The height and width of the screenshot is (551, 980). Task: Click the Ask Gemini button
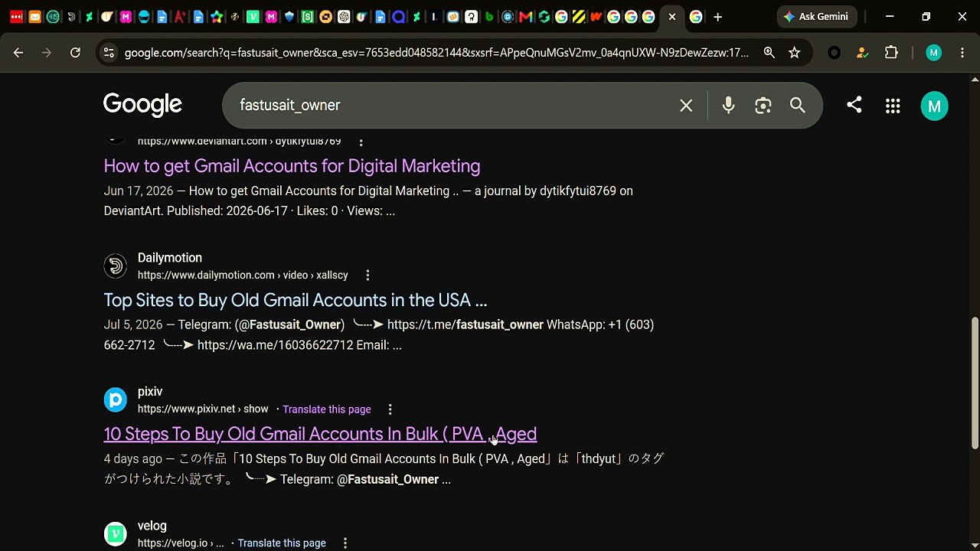[817, 17]
